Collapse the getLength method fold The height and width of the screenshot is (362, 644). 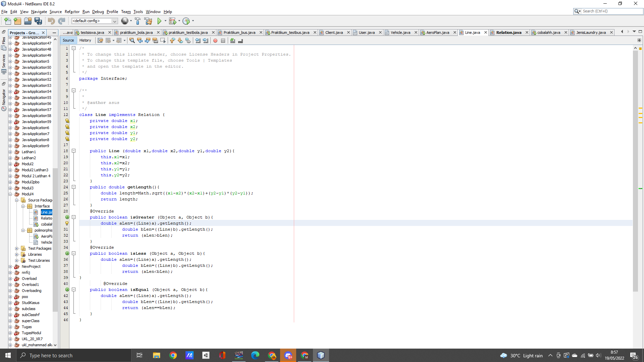(73, 187)
